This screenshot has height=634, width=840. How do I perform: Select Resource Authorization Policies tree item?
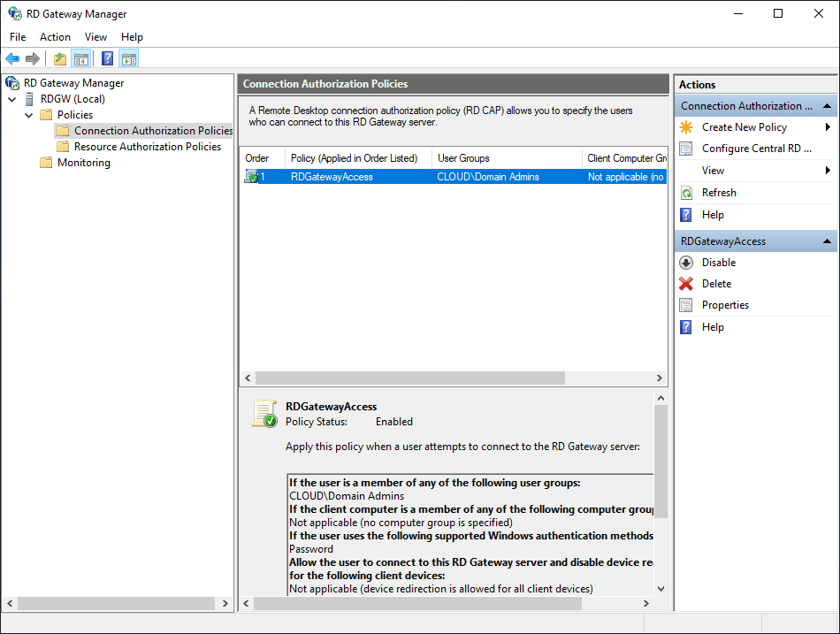click(148, 146)
